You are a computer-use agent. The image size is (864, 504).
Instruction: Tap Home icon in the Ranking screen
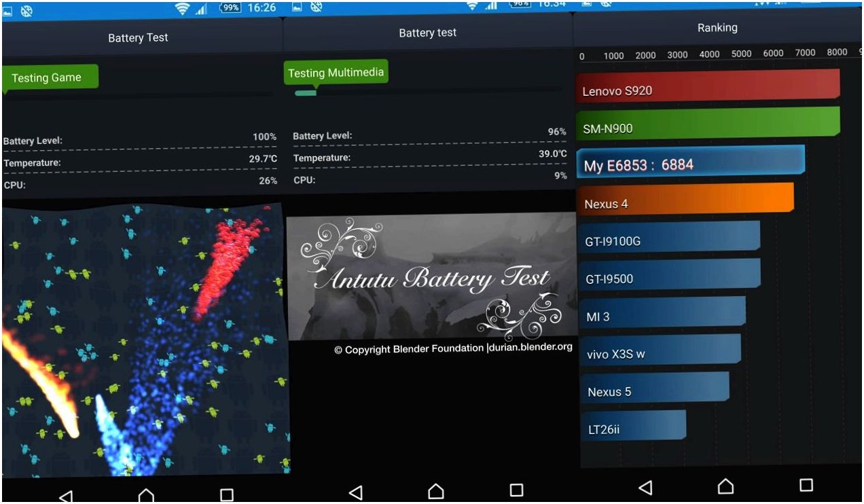click(725, 486)
